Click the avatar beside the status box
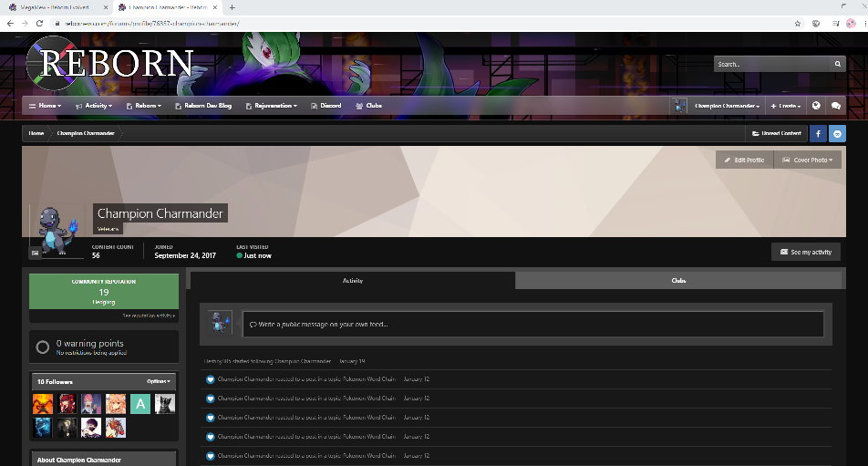 click(221, 323)
